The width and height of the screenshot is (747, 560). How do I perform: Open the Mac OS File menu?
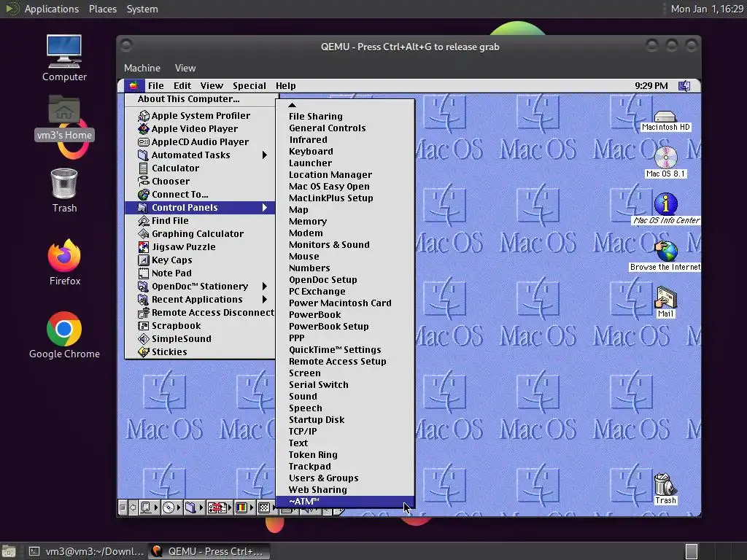click(x=156, y=86)
